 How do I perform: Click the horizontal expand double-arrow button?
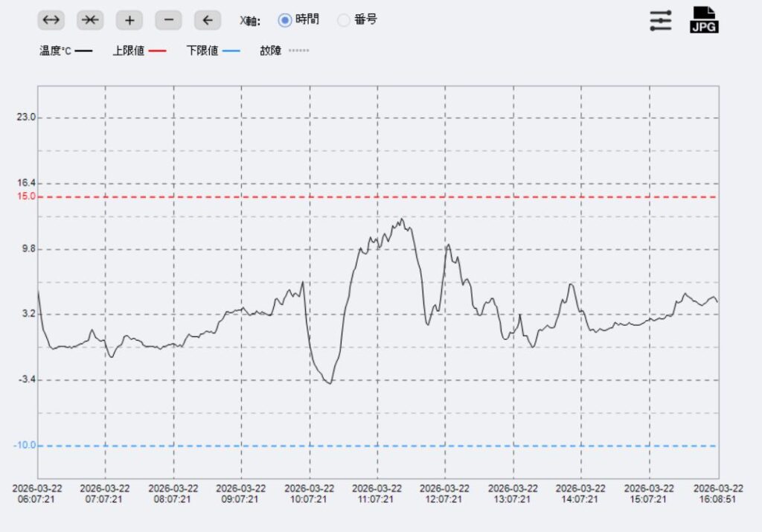tap(51, 20)
